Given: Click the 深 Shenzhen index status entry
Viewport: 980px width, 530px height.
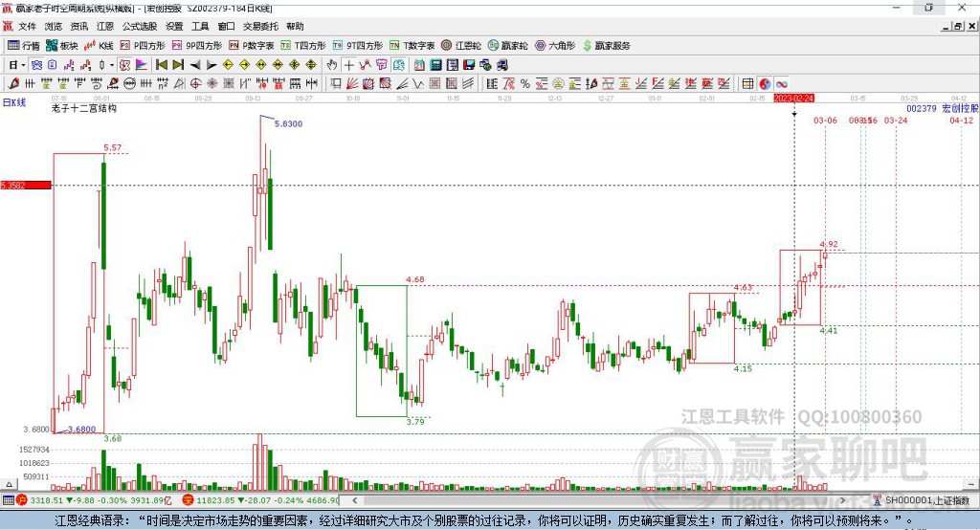Looking at the screenshot, I should (x=261, y=500).
